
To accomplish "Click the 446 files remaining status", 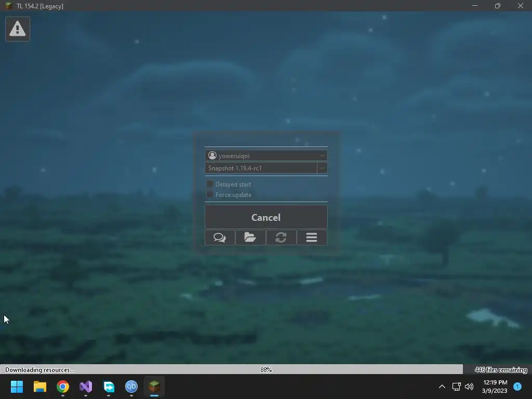I will point(501,369).
